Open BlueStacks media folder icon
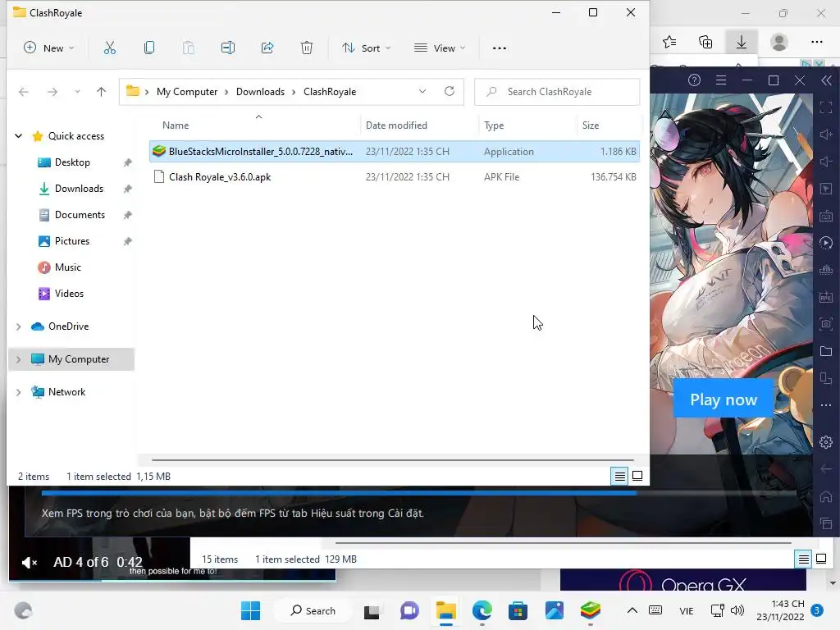The width and height of the screenshot is (840, 630). point(826,351)
